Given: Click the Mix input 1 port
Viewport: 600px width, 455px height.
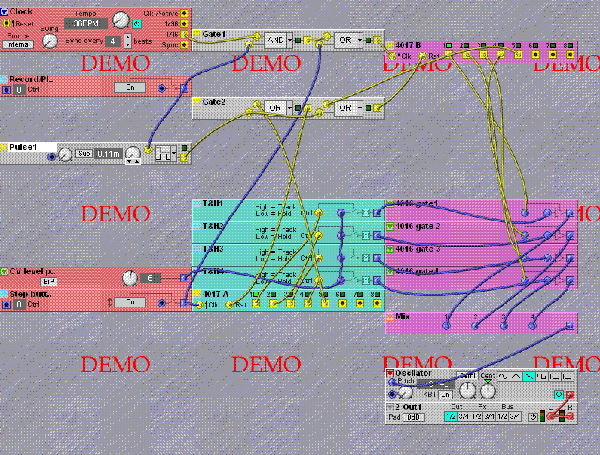Looking at the screenshot, I should [x=447, y=326].
